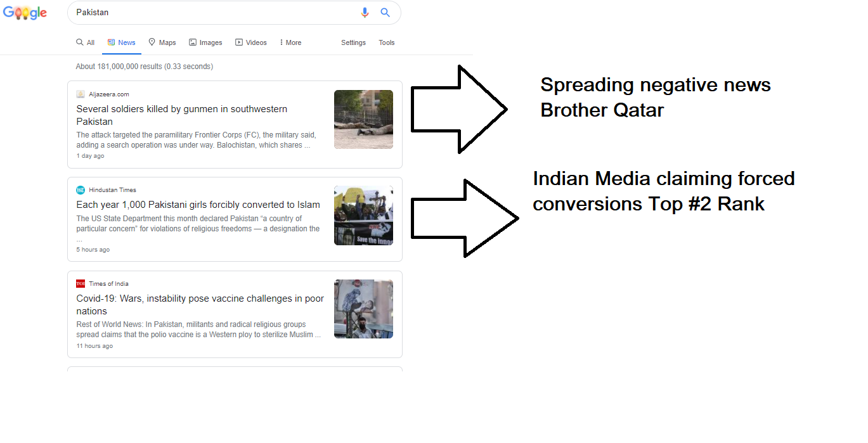Open the Times of India article thumbnail
868x443 pixels.
pyautogui.click(x=363, y=309)
